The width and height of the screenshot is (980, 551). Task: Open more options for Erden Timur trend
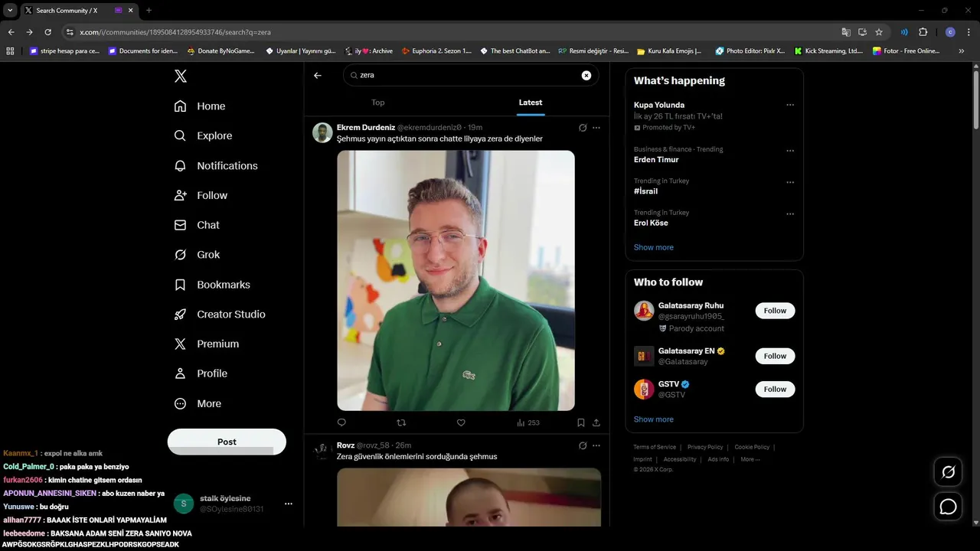[x=790, y=151]
